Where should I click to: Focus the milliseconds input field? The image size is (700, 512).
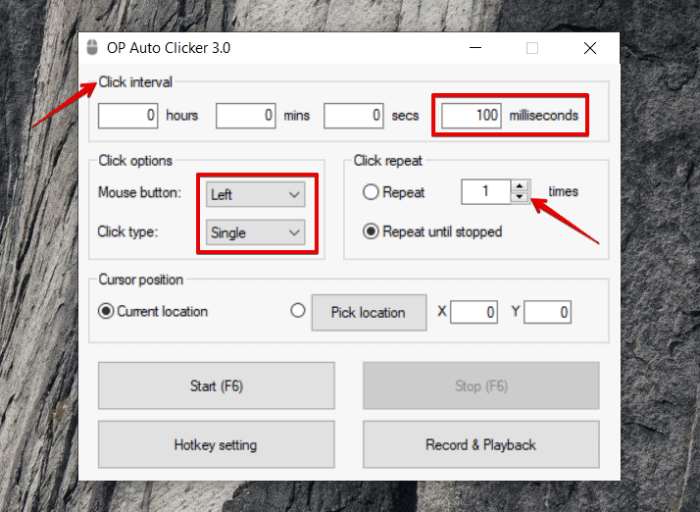[x=471, y=116]
